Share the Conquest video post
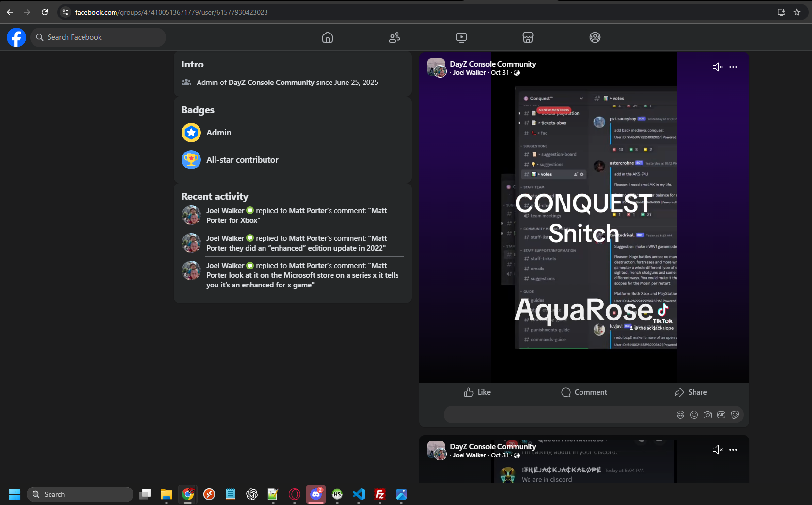 tap(691, 392)
